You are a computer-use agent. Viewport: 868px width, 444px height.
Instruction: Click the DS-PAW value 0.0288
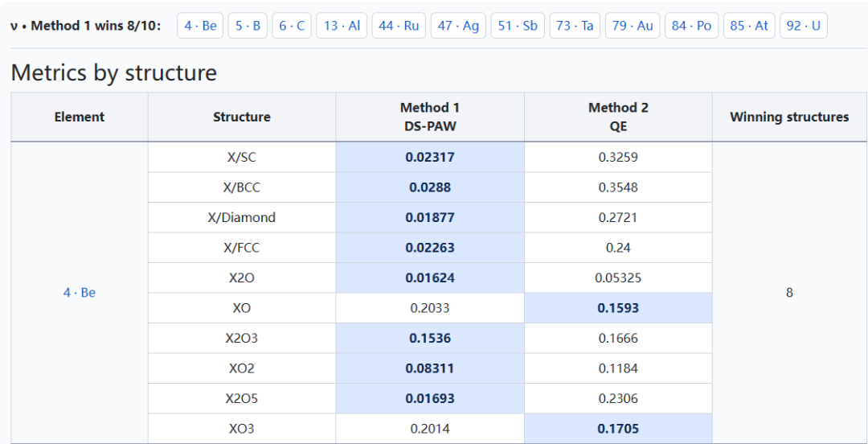pyautogui.click(x=429, y=187)
